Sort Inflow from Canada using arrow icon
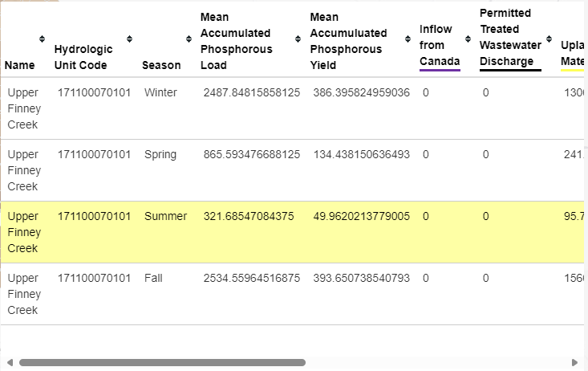 468,39
